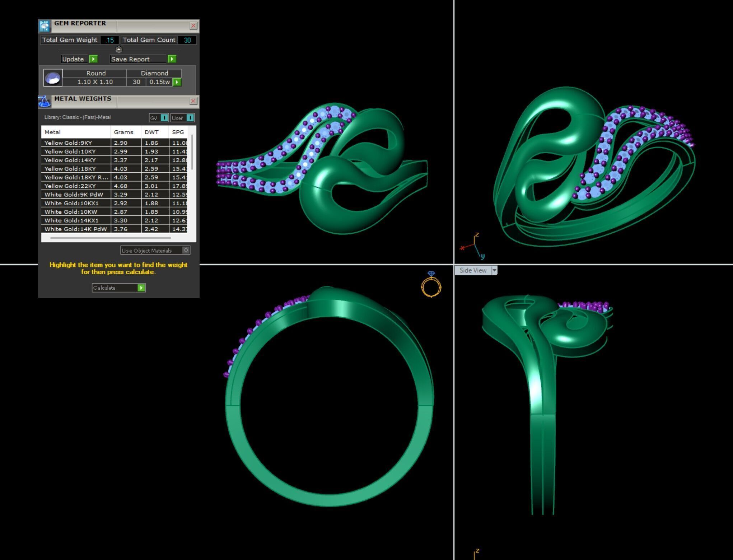Click the Metal column header
This screenshot has width=733, height=560.
[76, 132]
